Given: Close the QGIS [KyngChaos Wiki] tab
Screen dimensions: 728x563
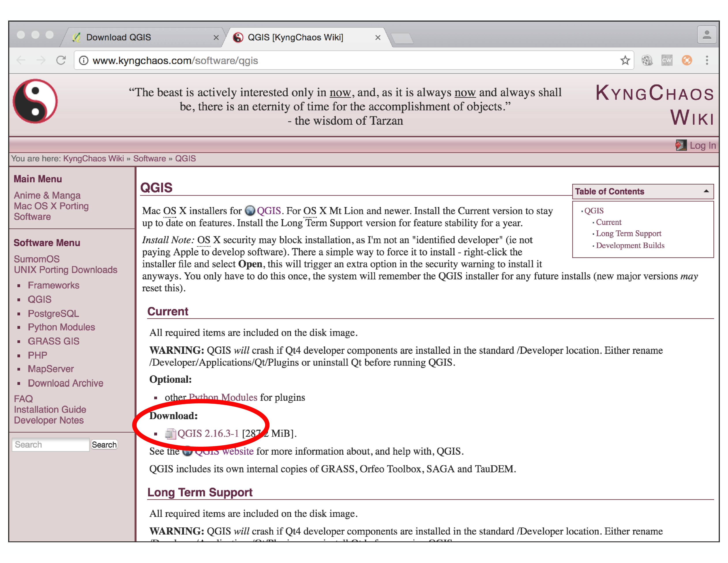Looking at the screenshot, I should tap(378, 37).
